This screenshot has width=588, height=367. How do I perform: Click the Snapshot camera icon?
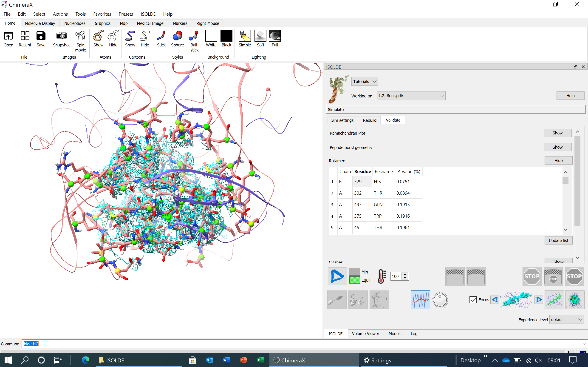[x=61, y=36]
